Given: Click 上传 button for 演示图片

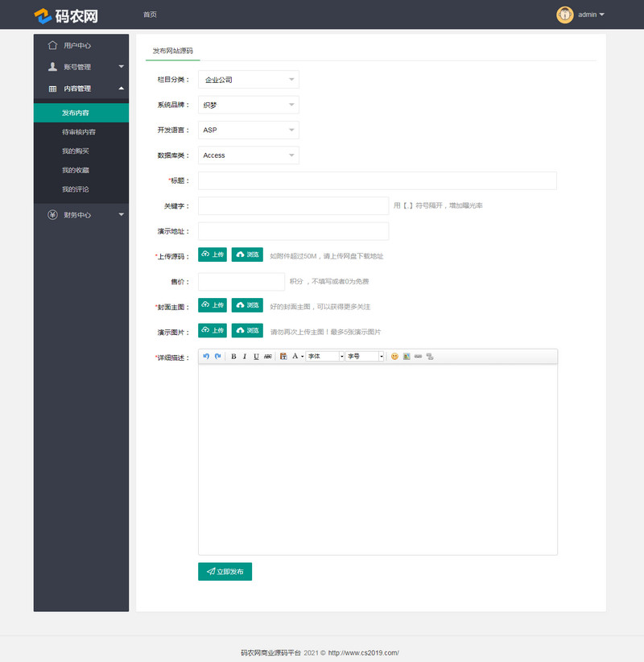Looking at the screenshot, I should pyautogui.click(x=213, y=330).
